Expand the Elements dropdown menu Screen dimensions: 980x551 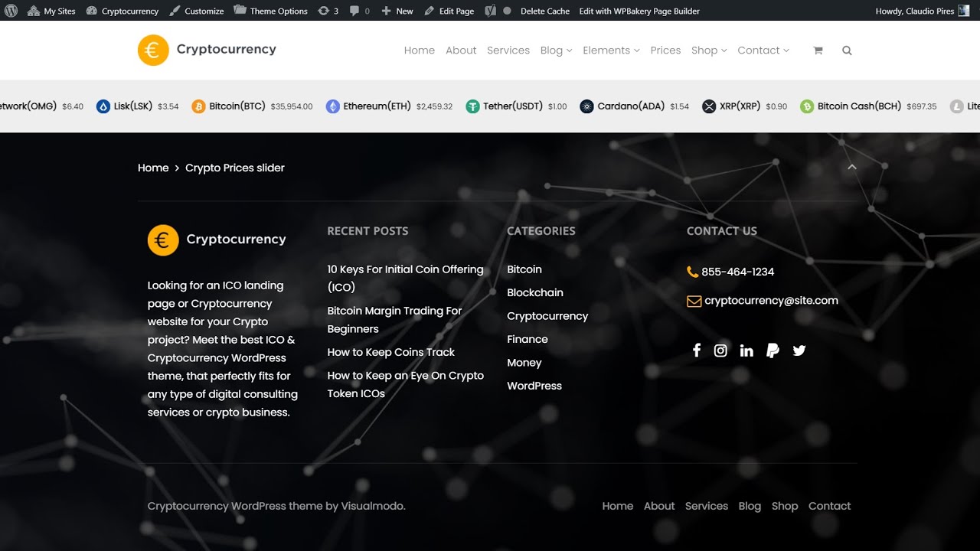(611, 51)
